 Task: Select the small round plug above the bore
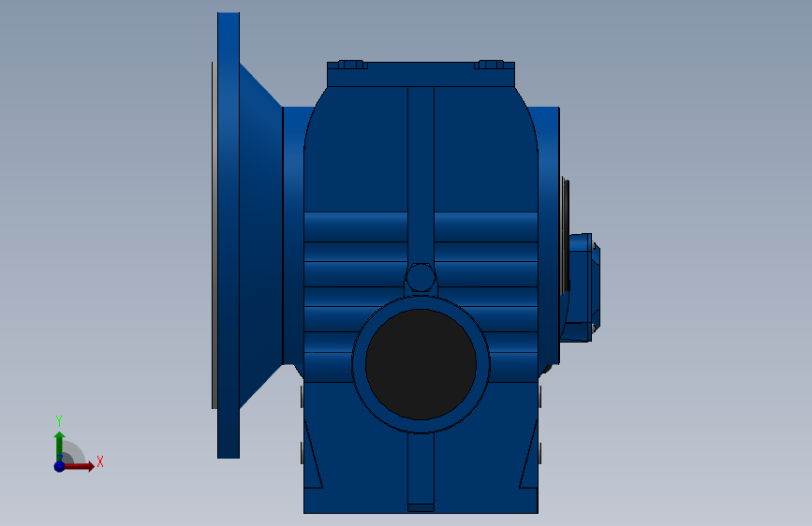pos(421,277)
